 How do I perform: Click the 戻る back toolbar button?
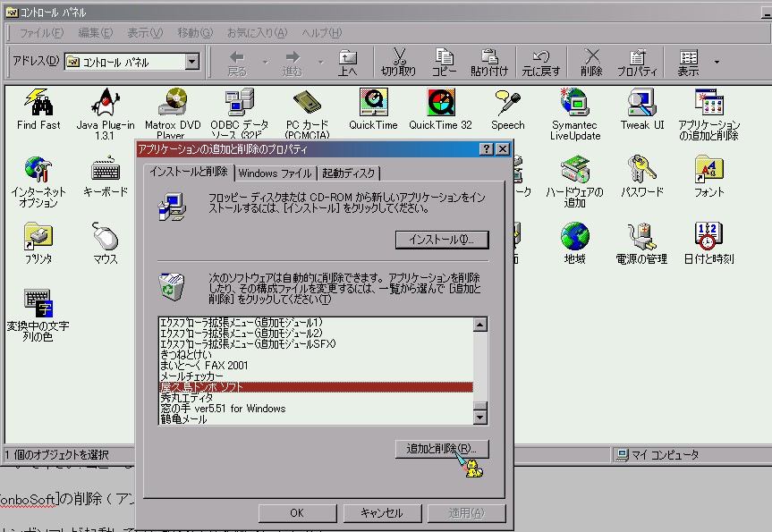tap(237, 62)
